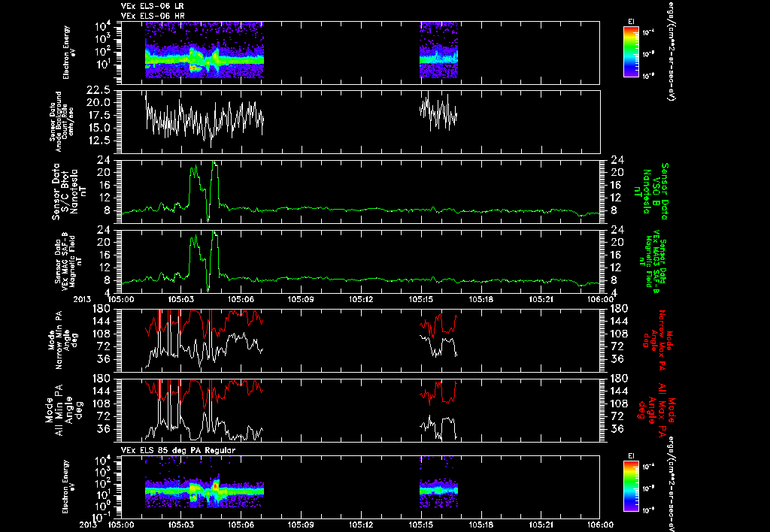Click the "Mode All Min PA Angle" label
Viewport: 770px width, 532px height.
click(64, 410)
